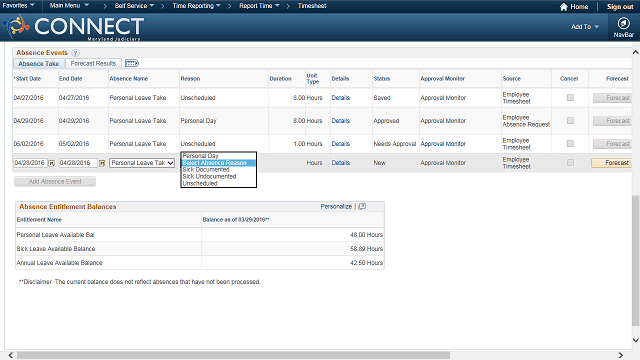The image size is (640, 360).
Task: Click the show all columns icon
Action: (132, 63)
